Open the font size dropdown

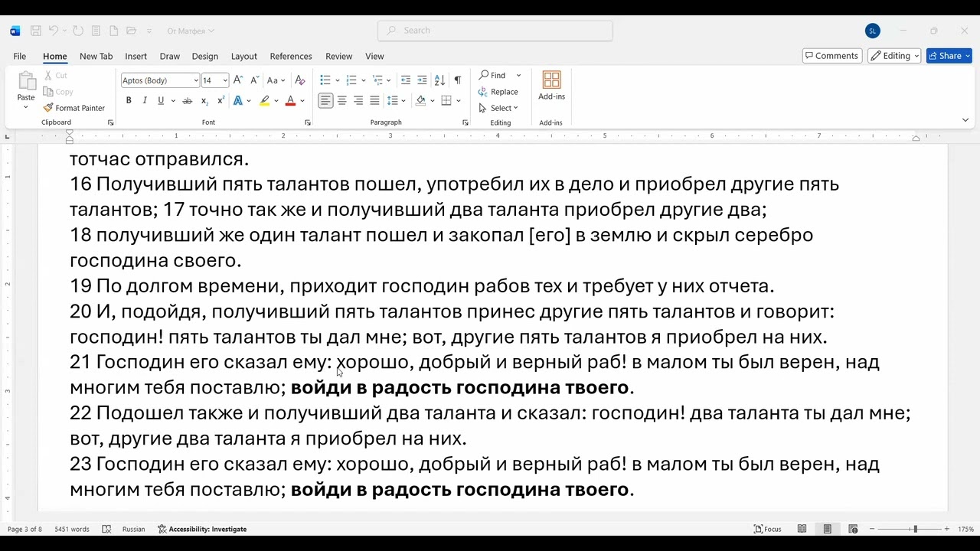coord(225,80)
